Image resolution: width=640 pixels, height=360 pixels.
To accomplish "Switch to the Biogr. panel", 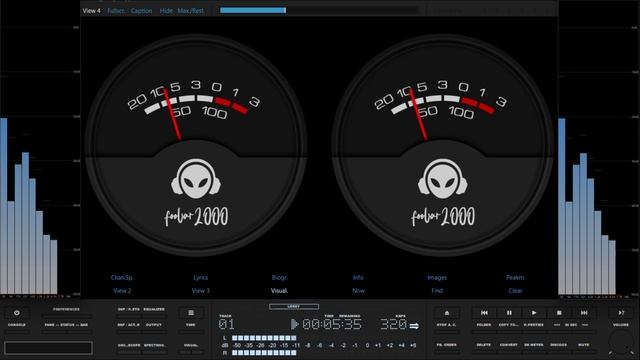I will click(280, 278).
